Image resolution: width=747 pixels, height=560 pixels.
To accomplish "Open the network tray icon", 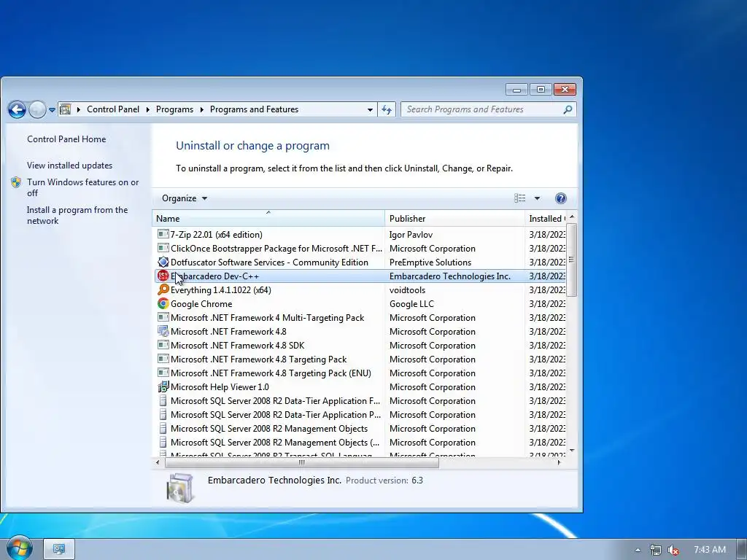I will pos(656,550).
